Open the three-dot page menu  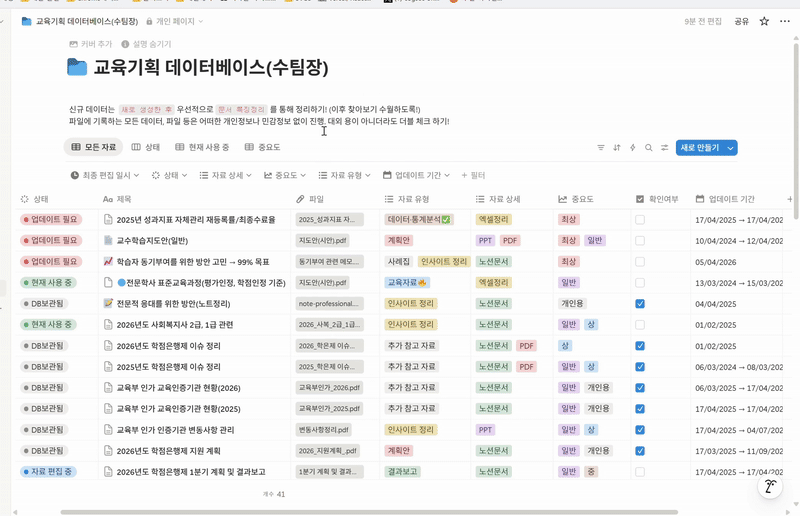pyautogui.click(x=785, y=21)
